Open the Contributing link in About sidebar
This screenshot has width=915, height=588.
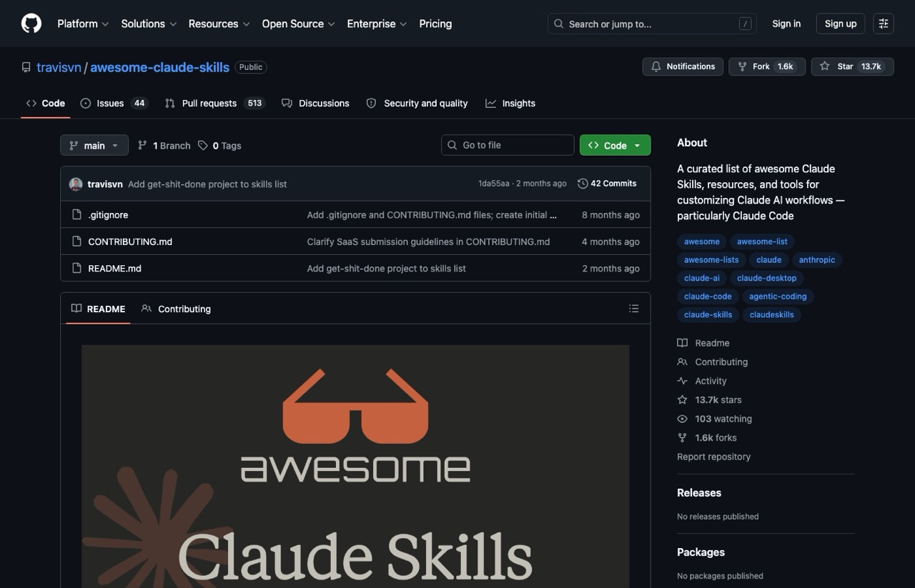pyautogui.click(x=713, y=362)
